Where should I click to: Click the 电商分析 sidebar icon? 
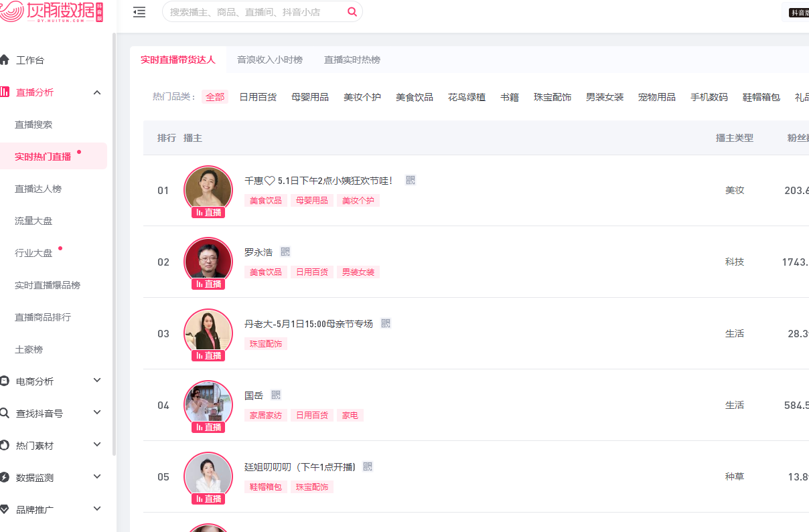click(5, 381)
